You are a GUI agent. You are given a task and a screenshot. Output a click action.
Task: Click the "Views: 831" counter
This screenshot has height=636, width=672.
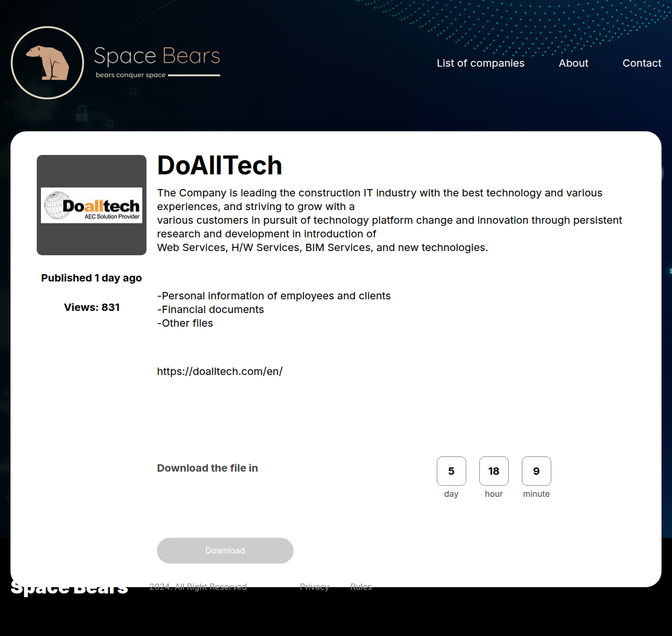[x=92, y=307]
